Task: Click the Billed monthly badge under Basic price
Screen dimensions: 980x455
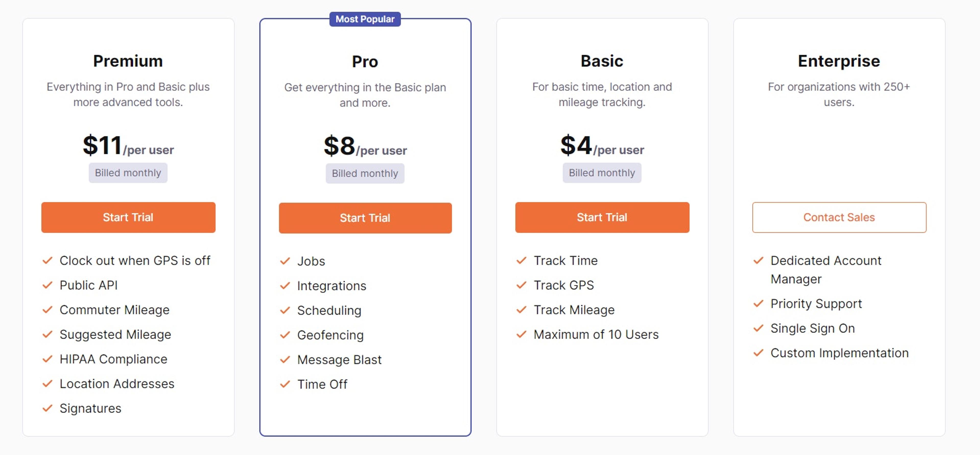Action: [x=601, y=172]
